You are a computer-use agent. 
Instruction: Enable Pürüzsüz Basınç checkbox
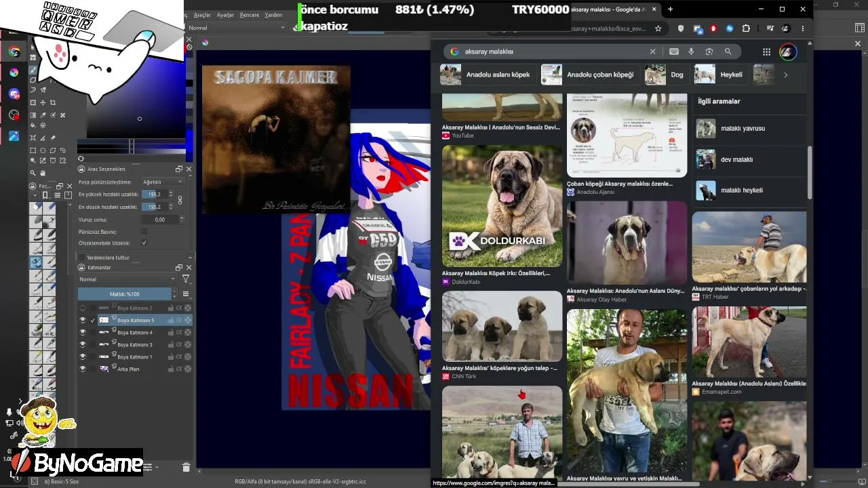click(x=144, y=232)
